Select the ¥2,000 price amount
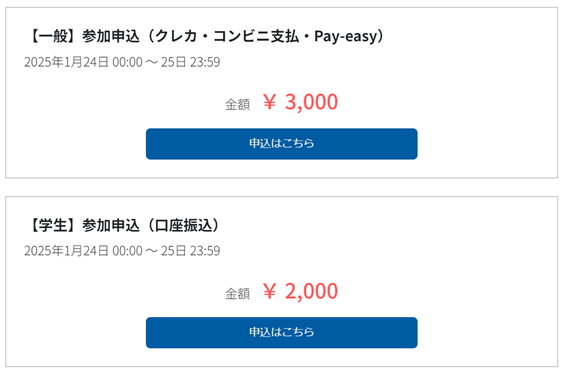This screenshot has height=374, width=567. (300, 291)
